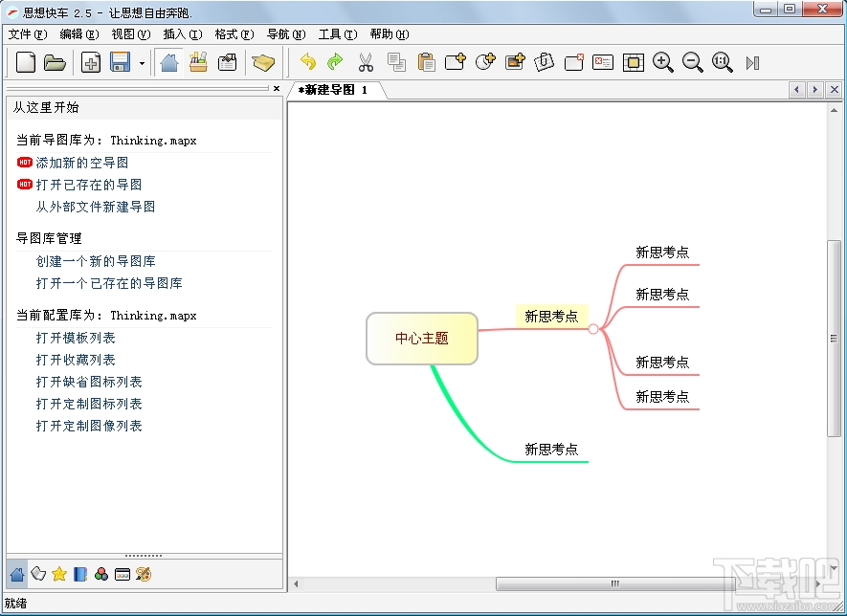Click 打开定制图标列表 link
Viewport: 847px width, 616px height.
[89, 404]
